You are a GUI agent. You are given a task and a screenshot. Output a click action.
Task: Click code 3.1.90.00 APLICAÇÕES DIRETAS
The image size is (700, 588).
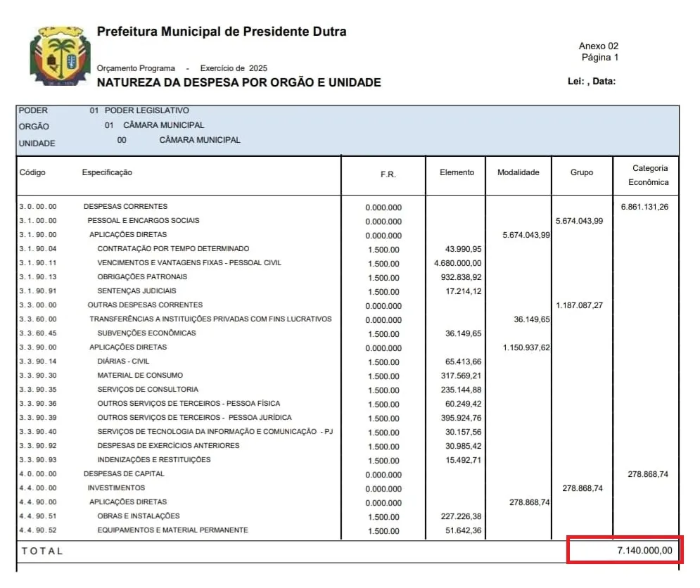[x=93, y=235]
